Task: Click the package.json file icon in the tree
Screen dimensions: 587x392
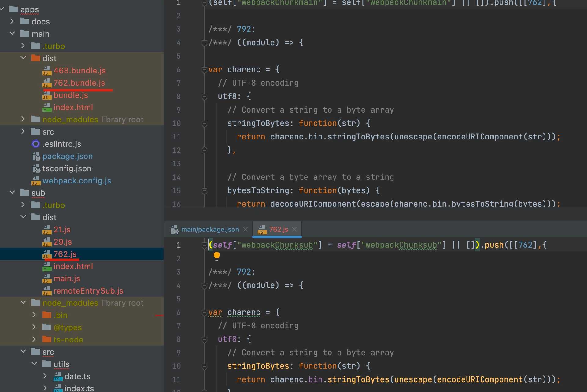Action: click(36, 156)
